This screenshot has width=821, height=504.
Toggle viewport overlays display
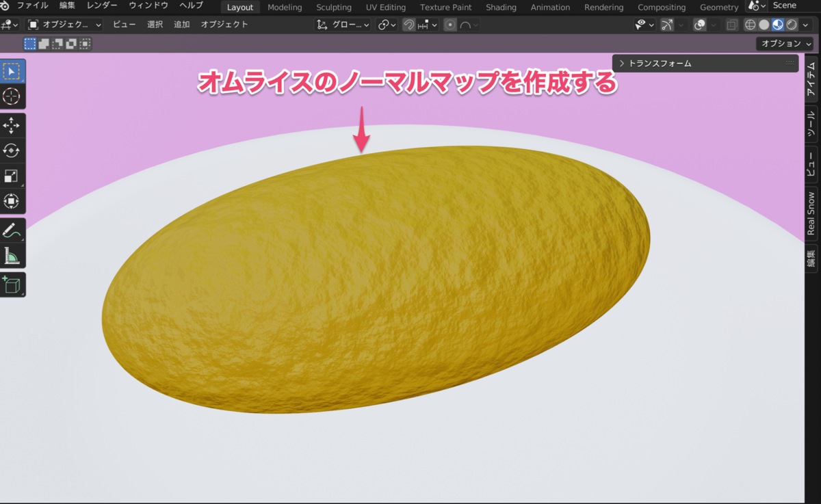[x=699, y=25]
